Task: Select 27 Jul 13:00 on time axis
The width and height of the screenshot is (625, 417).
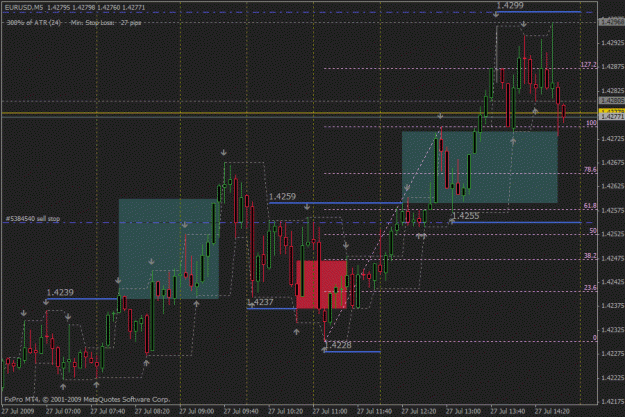Action: pos(463,411)
